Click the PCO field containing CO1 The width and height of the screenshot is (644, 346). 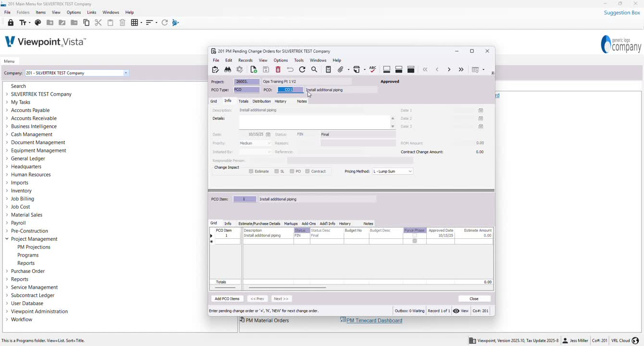click(x=290, y=90)
